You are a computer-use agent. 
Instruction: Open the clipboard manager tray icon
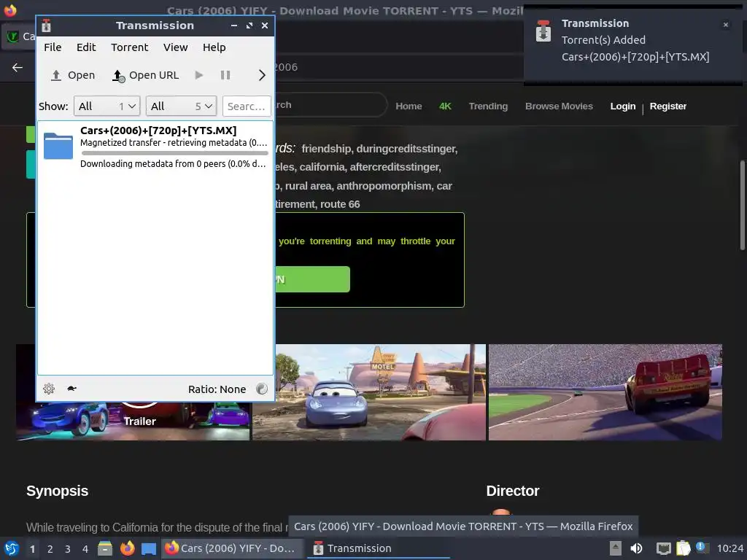click(x=683, y=548)
